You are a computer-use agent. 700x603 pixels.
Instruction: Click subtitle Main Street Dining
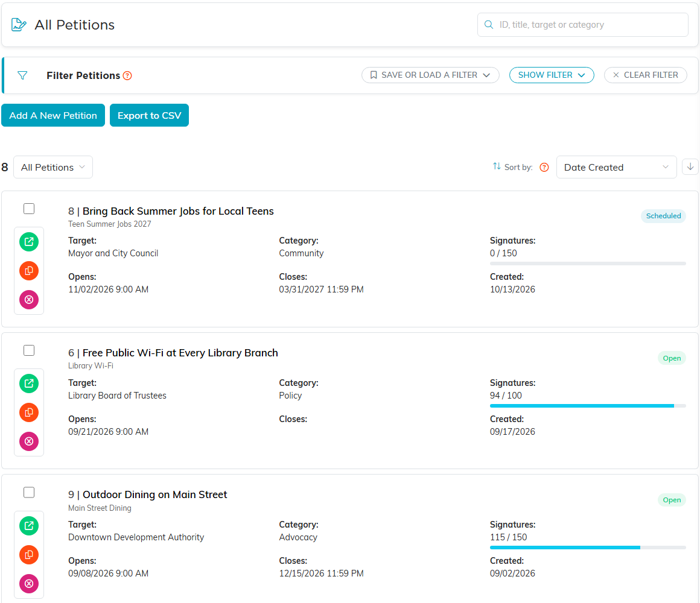tap(100, 508)
